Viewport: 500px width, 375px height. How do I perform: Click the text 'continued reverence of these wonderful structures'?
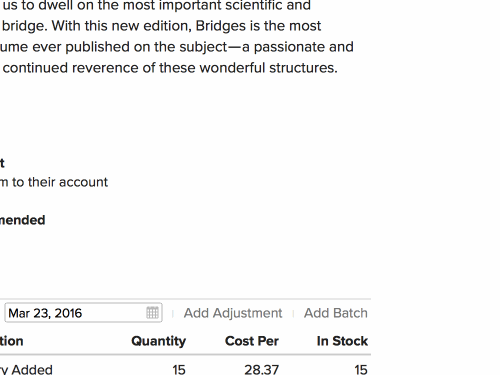[170, 68]
